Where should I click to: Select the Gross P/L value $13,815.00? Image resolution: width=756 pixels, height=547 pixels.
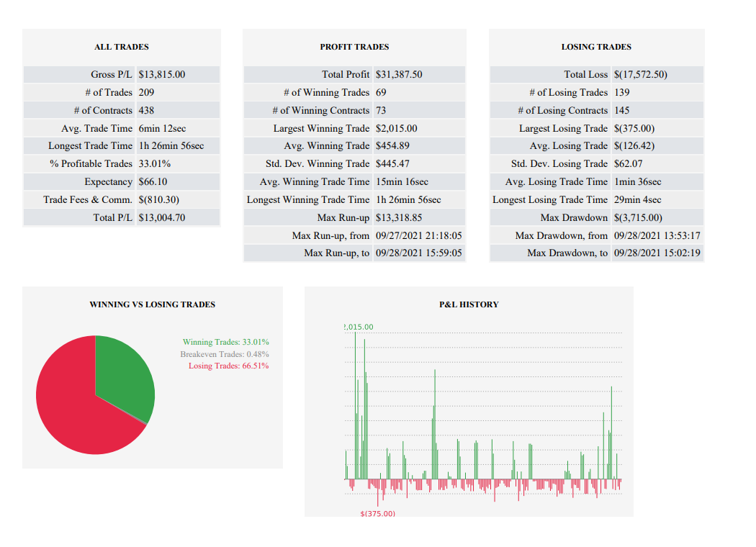point(162,74)
